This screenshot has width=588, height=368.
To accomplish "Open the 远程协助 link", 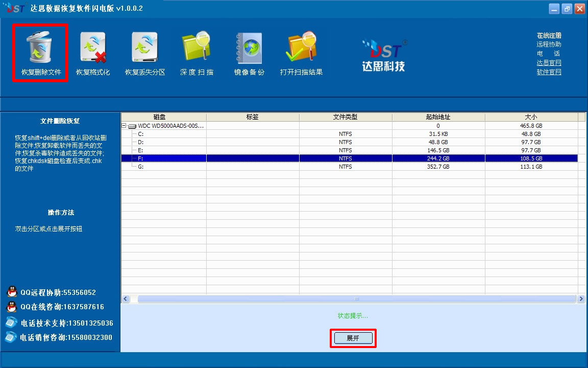I will 549,44.
